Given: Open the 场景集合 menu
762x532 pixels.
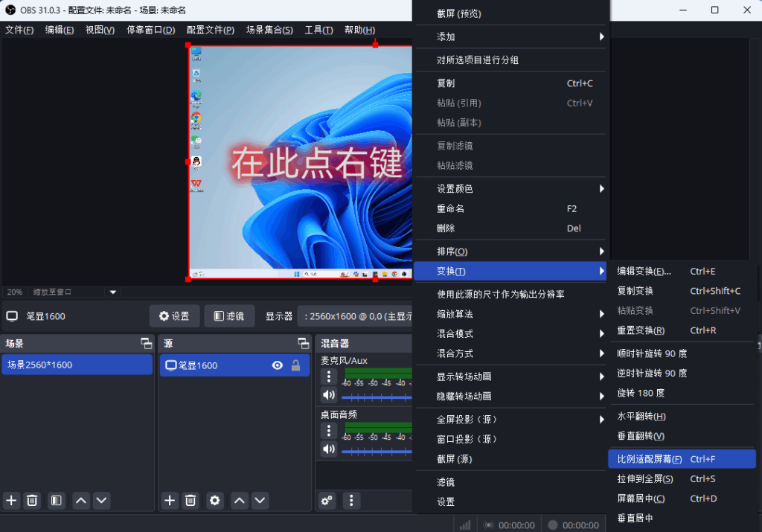Looking at the screenshot, I should [x=269, y=30].
